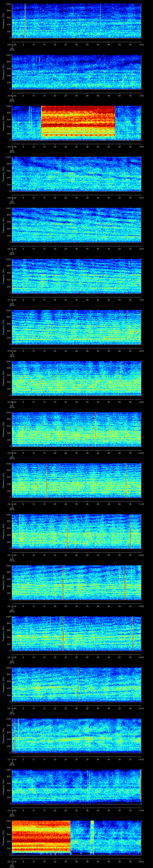The height and width of the screenshot is (868, 153).
Task: Click the 23:08:00 spectrogram panel
Action: [x=77, y=378]
